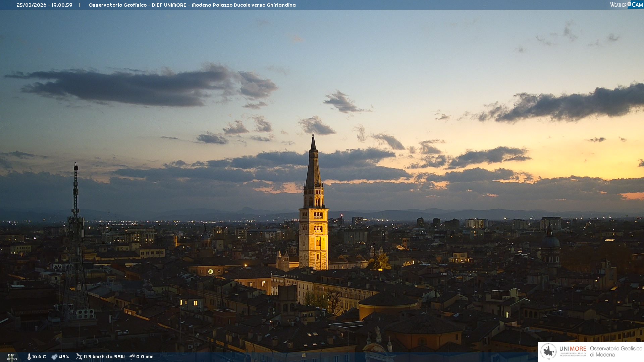This screenshot has height=362, width=644.
Task: Click the 25/03/2026 19:00:59 timestamp
Action: [x=45, y=5]
